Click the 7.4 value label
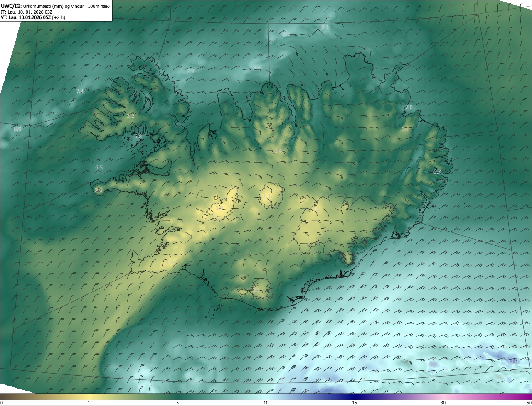This screenshot has height=406, width=532. coord(80,91)
